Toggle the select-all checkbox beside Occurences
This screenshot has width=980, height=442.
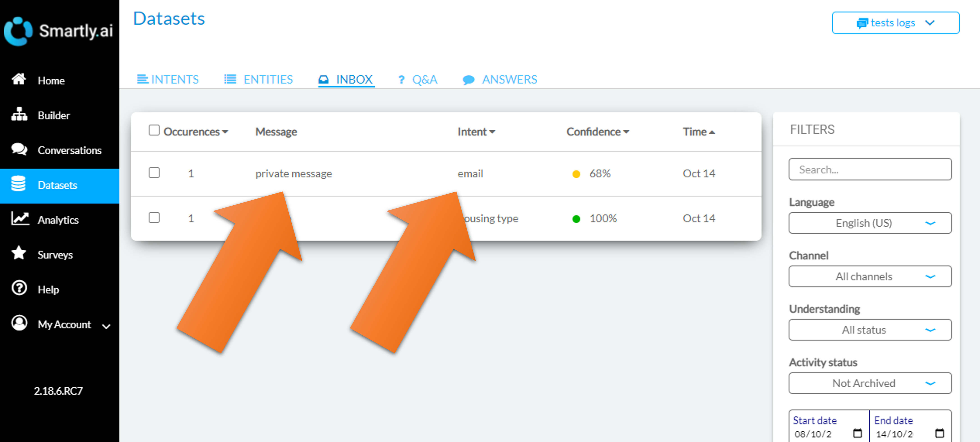point(154,130)
